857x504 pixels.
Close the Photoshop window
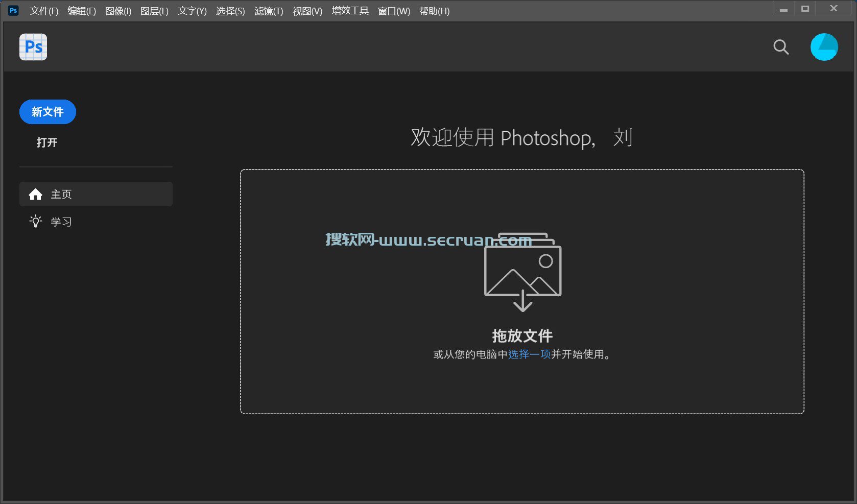(x=834, y=9)
